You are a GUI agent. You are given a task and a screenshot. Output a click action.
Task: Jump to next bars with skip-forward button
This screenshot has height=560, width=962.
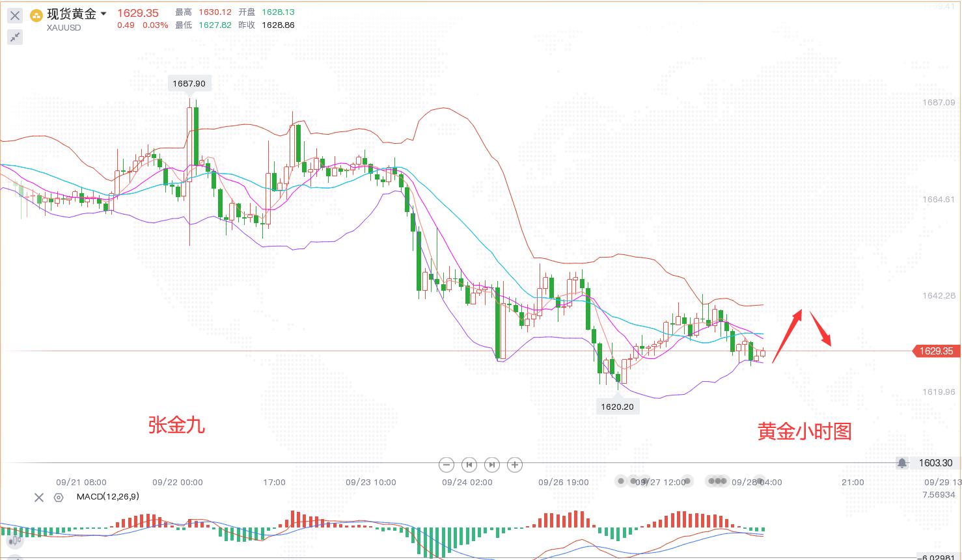point(492,464)
